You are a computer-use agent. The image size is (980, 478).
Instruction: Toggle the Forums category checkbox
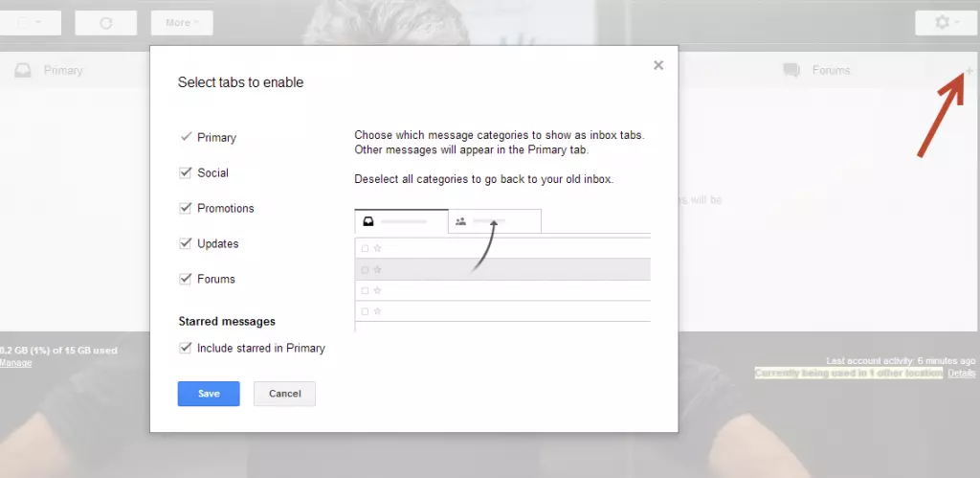point(185,279)
